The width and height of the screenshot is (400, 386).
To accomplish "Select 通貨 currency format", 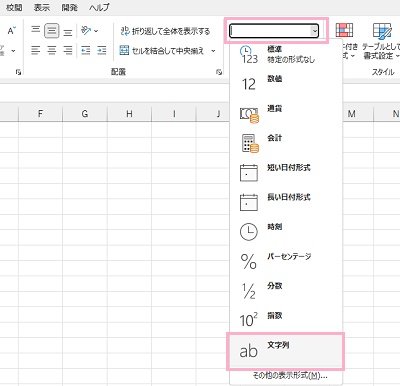I will [286, 113].
